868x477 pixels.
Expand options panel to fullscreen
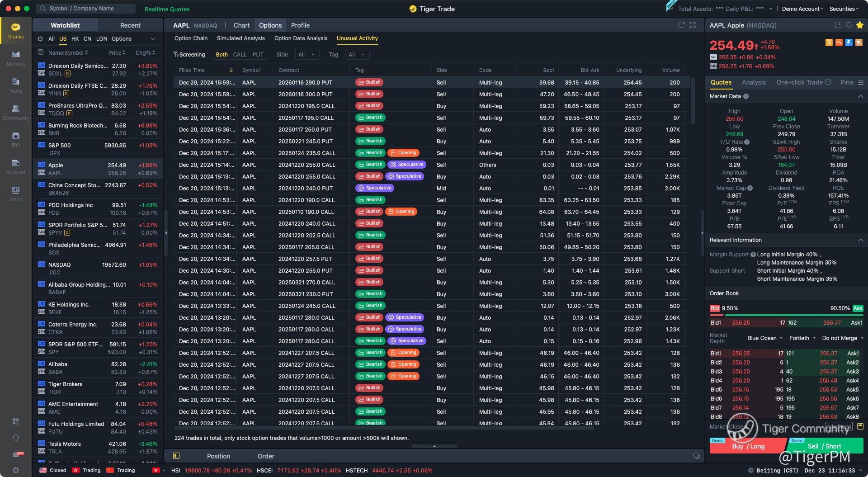[x=693, y=25]
